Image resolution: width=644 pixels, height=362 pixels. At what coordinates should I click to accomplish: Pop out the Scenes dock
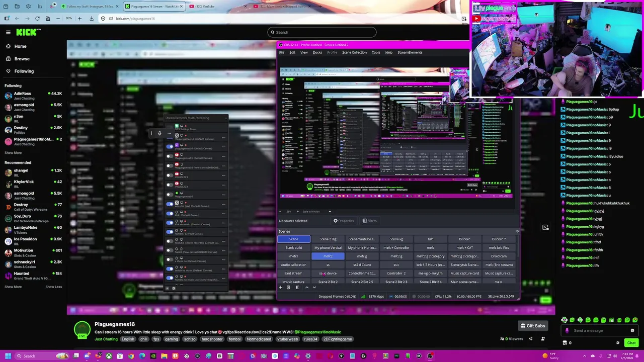pos(517,231)
